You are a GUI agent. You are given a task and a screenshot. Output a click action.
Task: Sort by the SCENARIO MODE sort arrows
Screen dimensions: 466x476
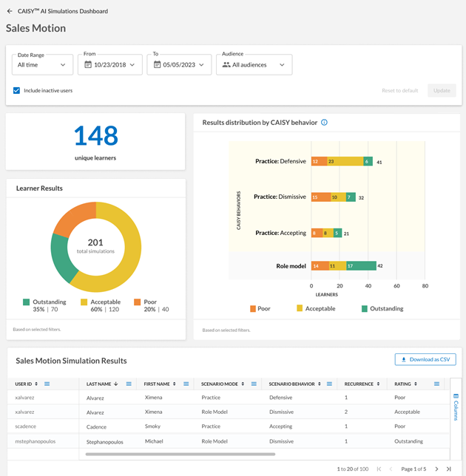pyautogui.click(x=243, y=384)
